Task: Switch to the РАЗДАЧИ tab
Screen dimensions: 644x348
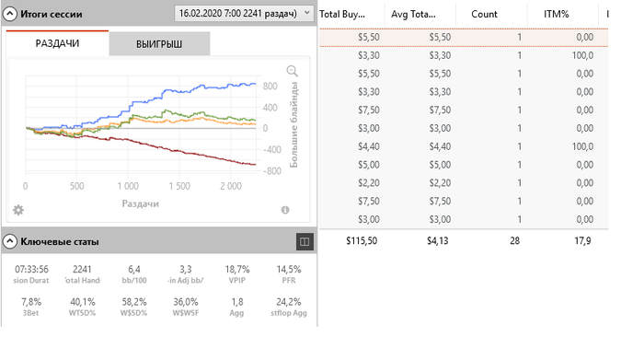Action: coord(57,43)
